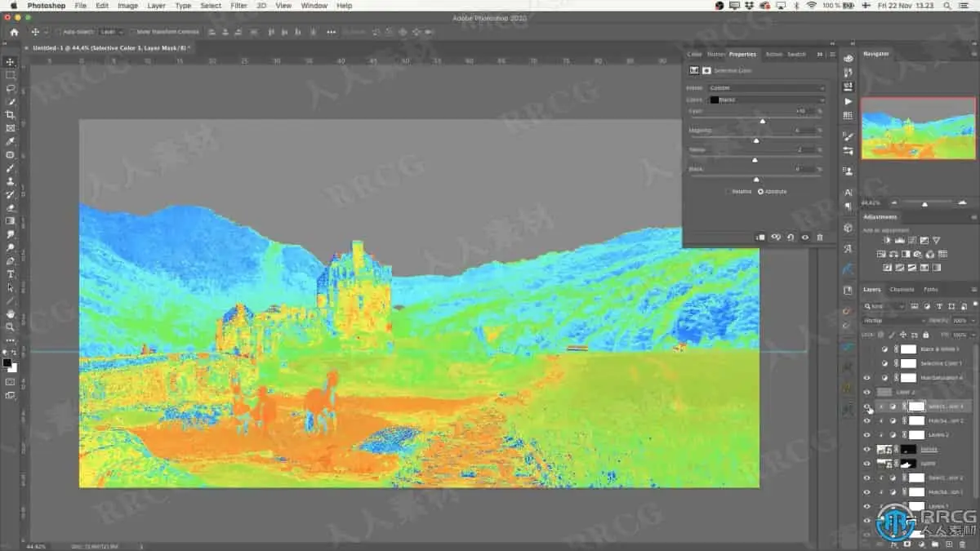Enable Show Transform Controls checkbox
Screen dimensions: 980x551
[x=132, y=32]
